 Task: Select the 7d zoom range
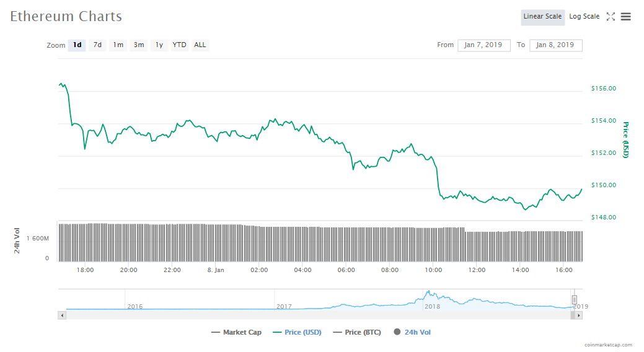click(97, 45)
